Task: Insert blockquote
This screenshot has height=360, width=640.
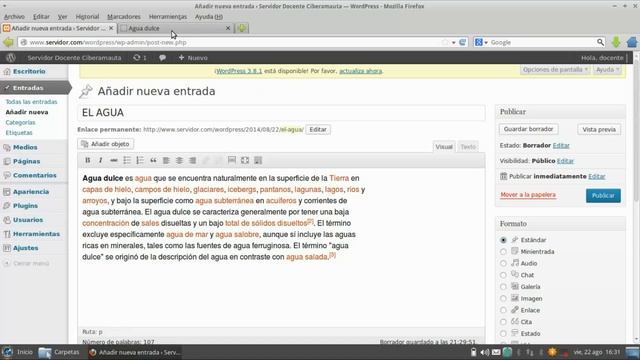Action: [153, 160]
